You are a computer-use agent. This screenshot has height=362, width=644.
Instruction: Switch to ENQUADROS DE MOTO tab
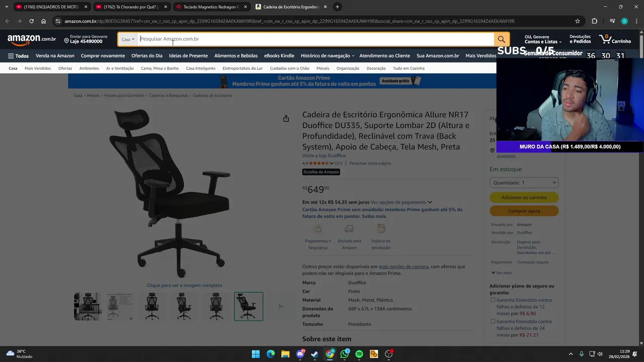[x=51, y=7]
